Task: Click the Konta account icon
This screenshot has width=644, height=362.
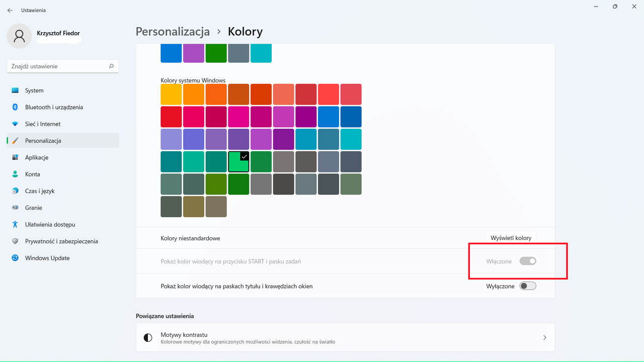Action: click(x=15, y=174)
